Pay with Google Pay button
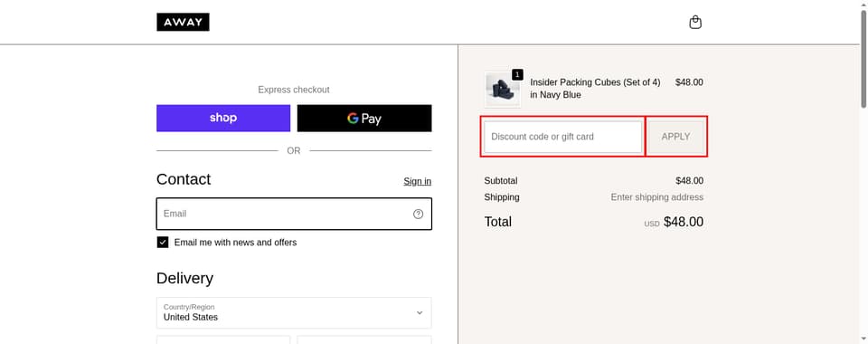 pos(364,118)
